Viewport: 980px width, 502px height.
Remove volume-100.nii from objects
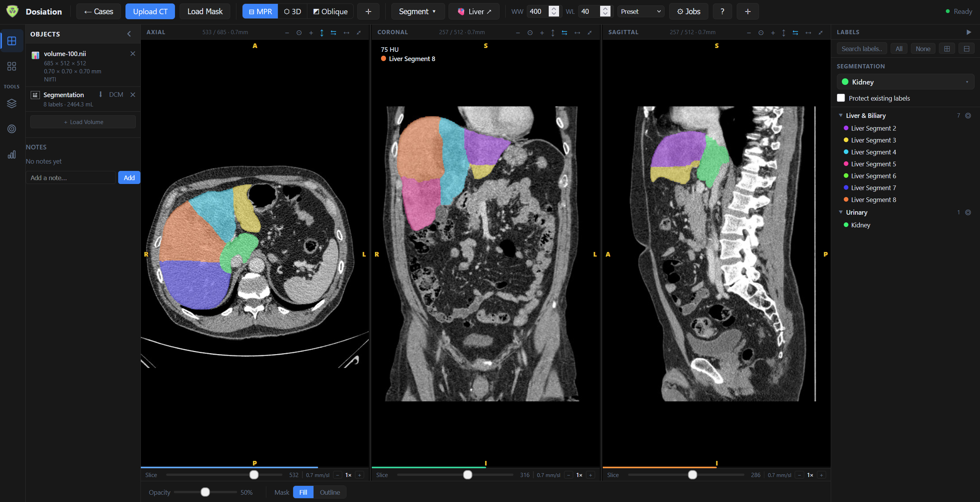coord(133,54)
